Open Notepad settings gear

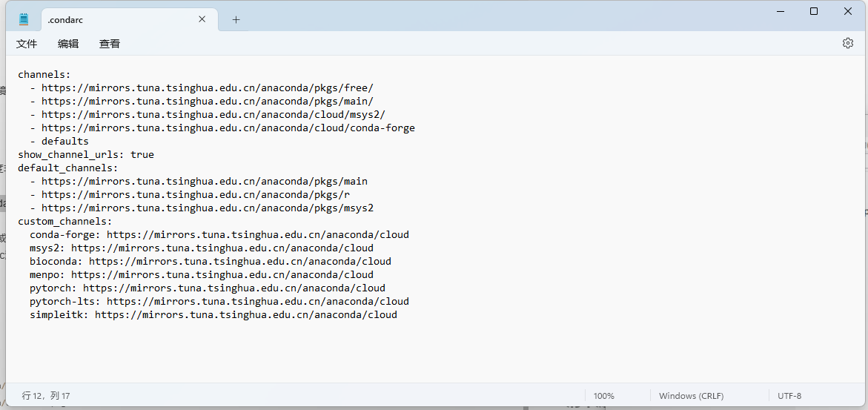[847, 43]
